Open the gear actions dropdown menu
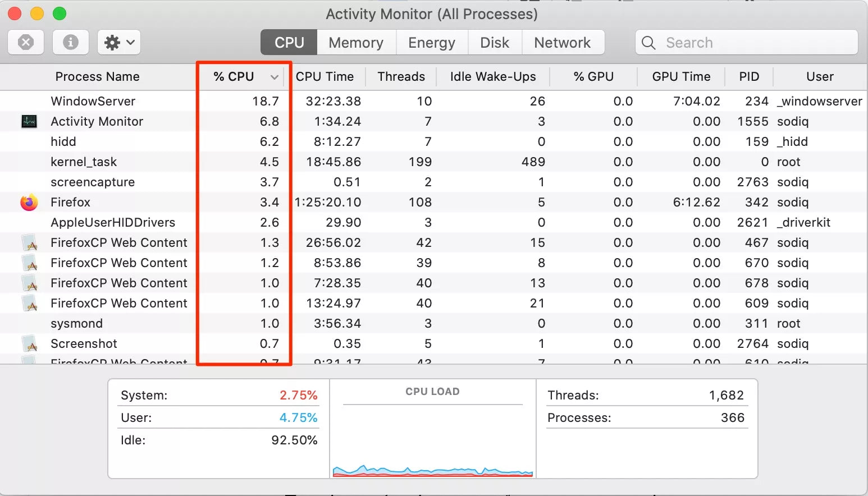This screenshot has height=496, width=868. point(119,42)
